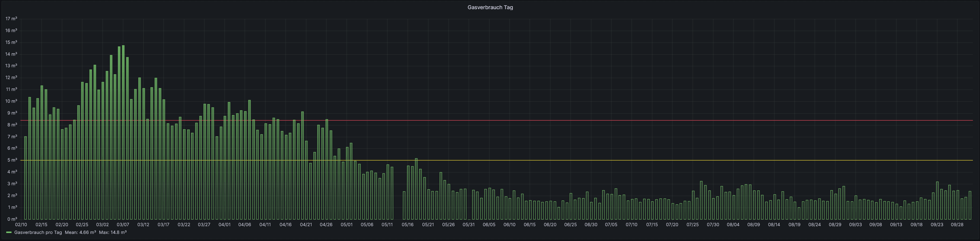This screenshot has width=980, height=241.
Task: Click the '16 m³' y-axis label
Action: pyautogui.click(x=12, y=30)
